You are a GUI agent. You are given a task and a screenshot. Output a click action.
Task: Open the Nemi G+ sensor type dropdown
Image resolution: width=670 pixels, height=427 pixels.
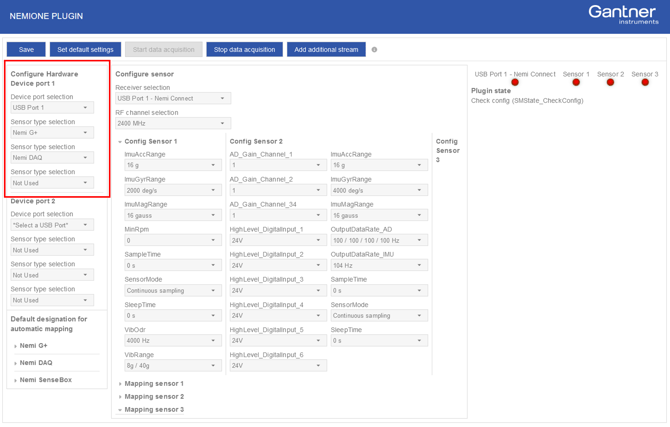[x=52, y=133]
